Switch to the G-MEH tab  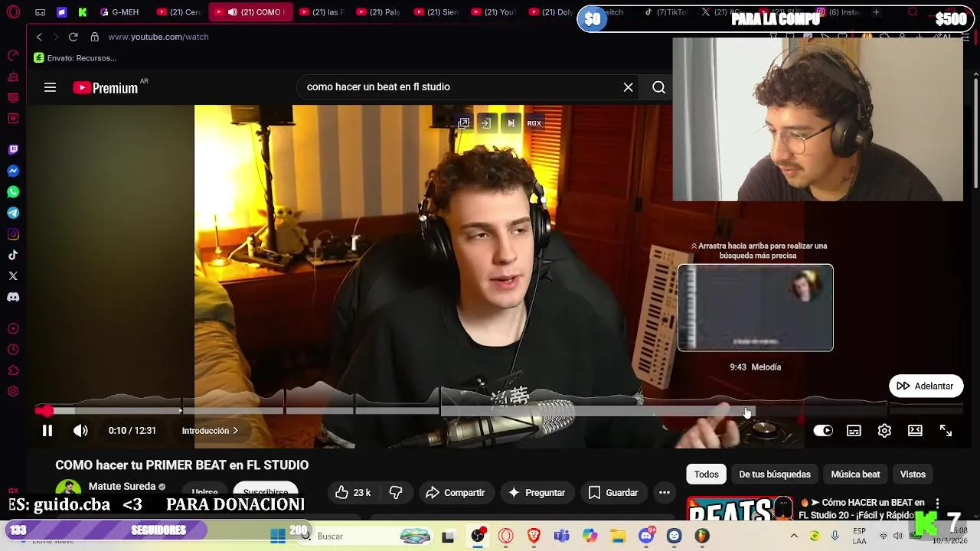click(120, 12)
